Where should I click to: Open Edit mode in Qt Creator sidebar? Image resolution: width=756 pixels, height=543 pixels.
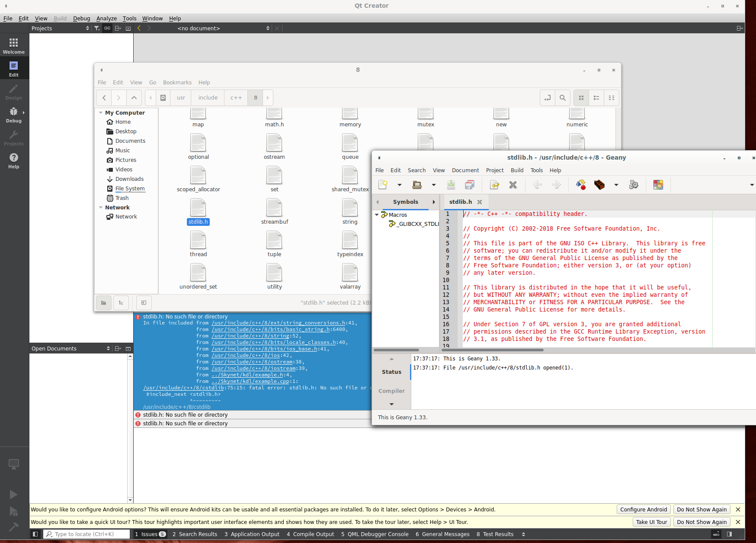tap(14, 68)
